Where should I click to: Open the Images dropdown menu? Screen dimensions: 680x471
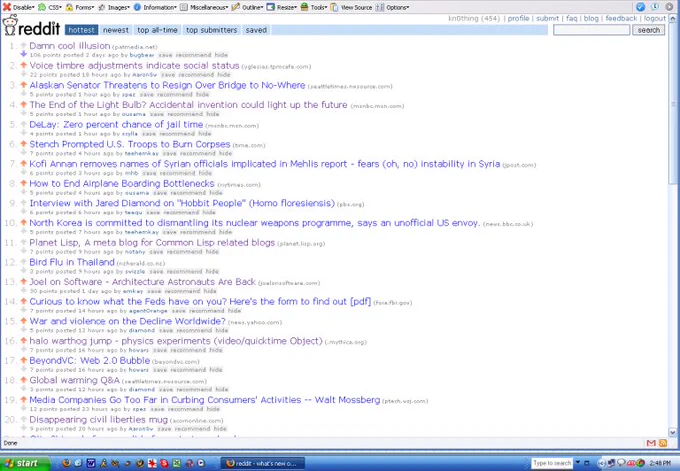(x=114, y=7)
